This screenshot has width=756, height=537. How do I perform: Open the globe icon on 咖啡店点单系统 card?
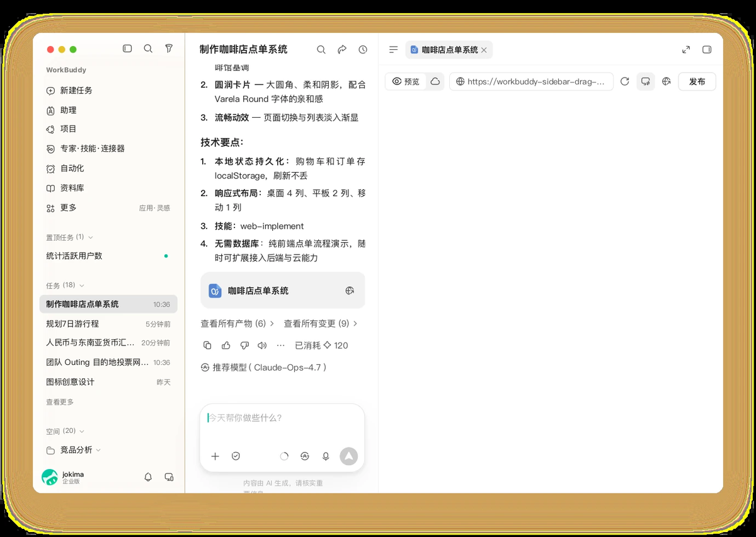coord(350,291)
